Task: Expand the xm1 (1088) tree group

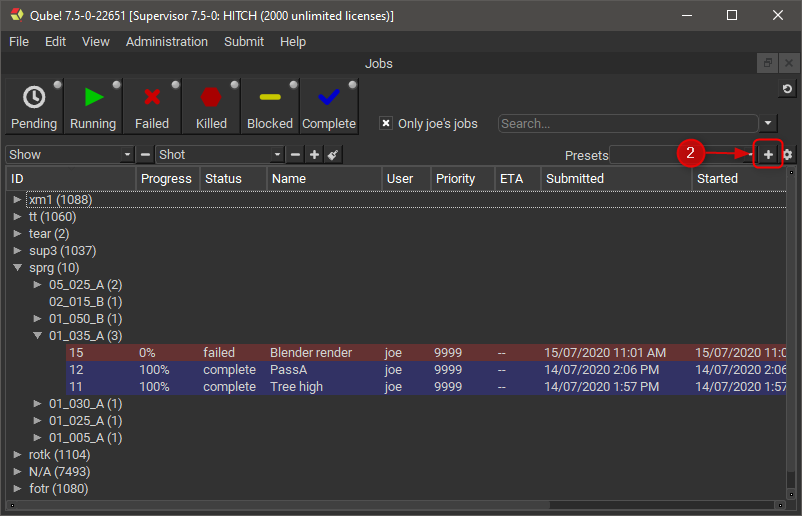Action: pos(17,200)
